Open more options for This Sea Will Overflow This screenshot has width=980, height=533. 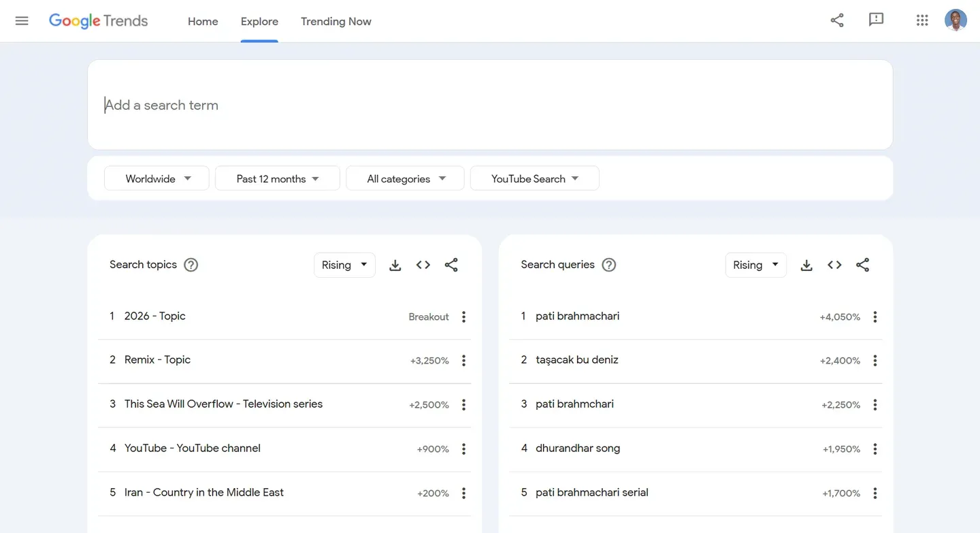(x=463, y=405)
